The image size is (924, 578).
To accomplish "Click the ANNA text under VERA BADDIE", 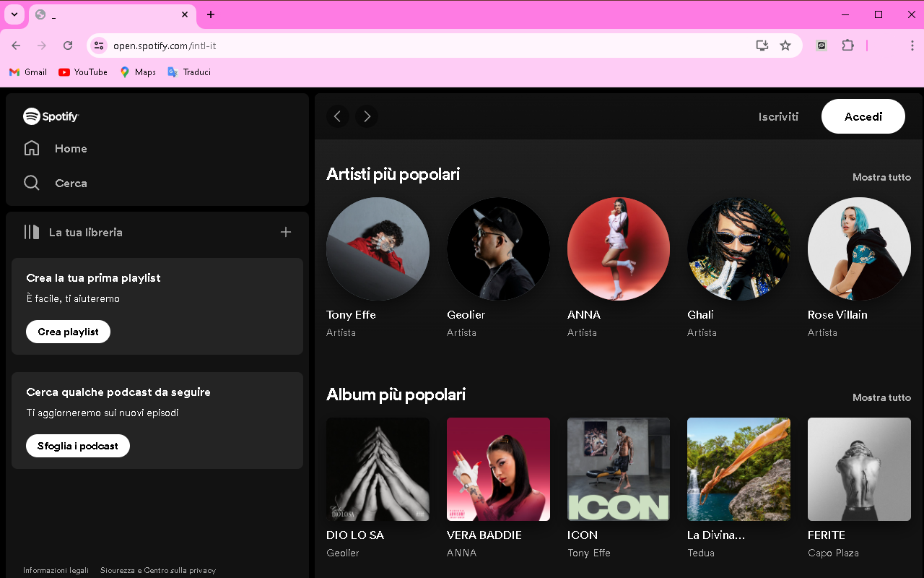I will 461,553.
